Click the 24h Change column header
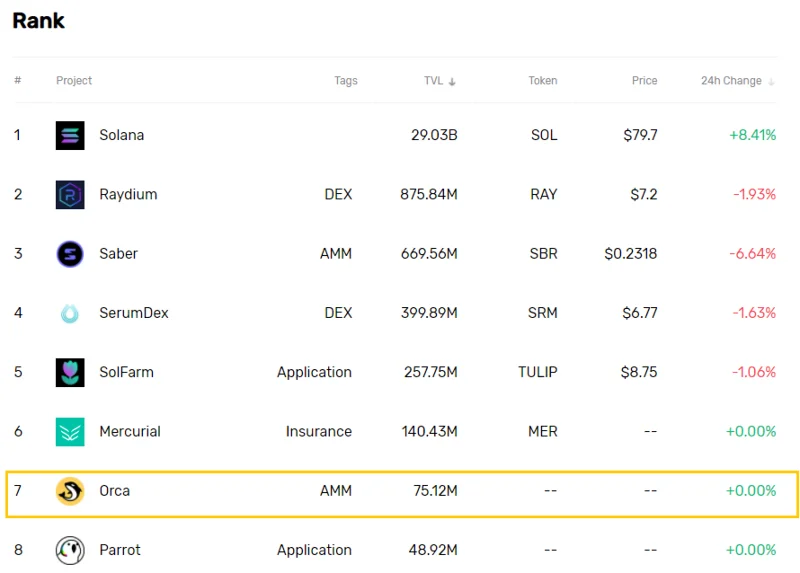The image size is (800, 573). (731, 81)
